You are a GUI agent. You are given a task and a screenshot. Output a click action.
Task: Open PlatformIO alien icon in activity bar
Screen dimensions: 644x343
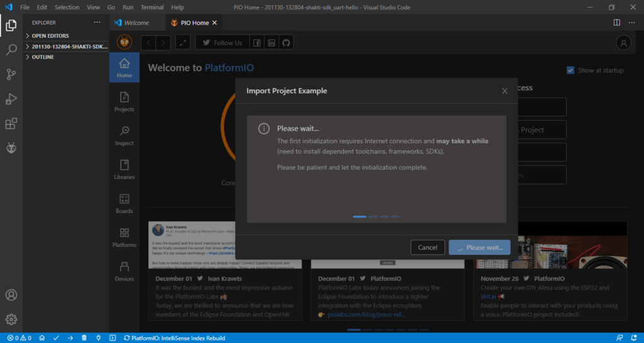[11, 148]
